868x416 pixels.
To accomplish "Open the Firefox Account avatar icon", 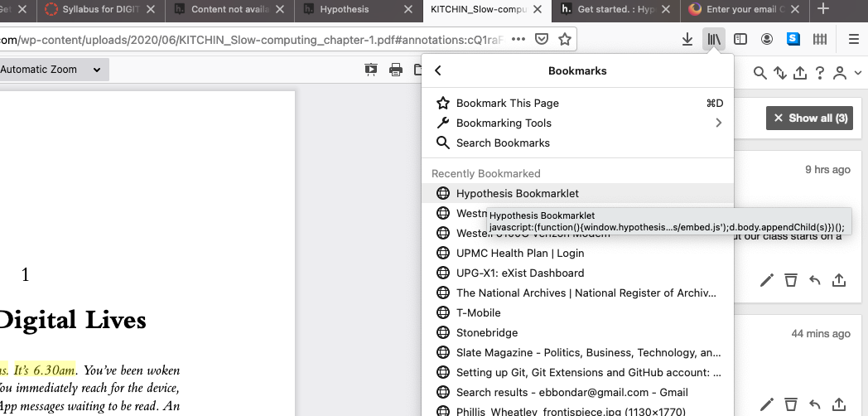I will tap(767, 39).
